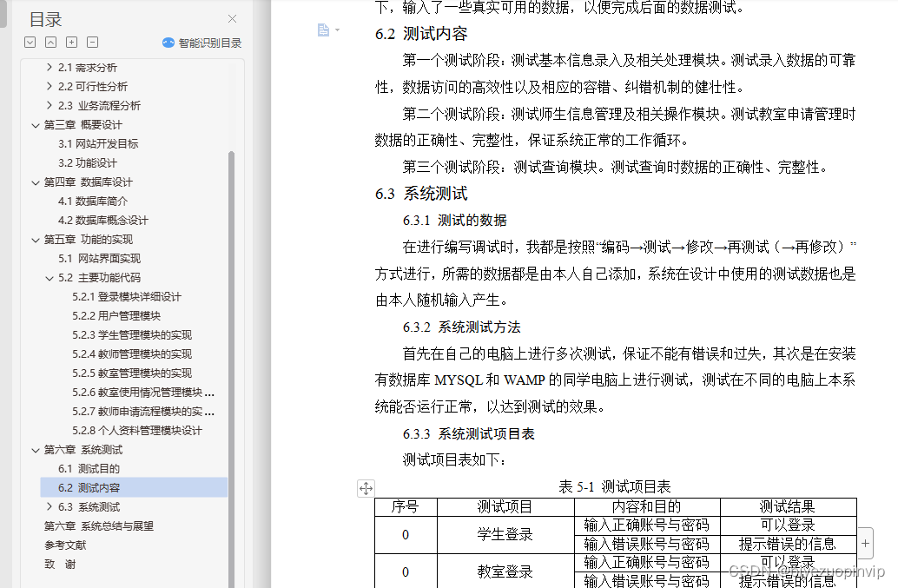
Task: Click the 测试项目 table header cell
Action: (x=505, y=507)
